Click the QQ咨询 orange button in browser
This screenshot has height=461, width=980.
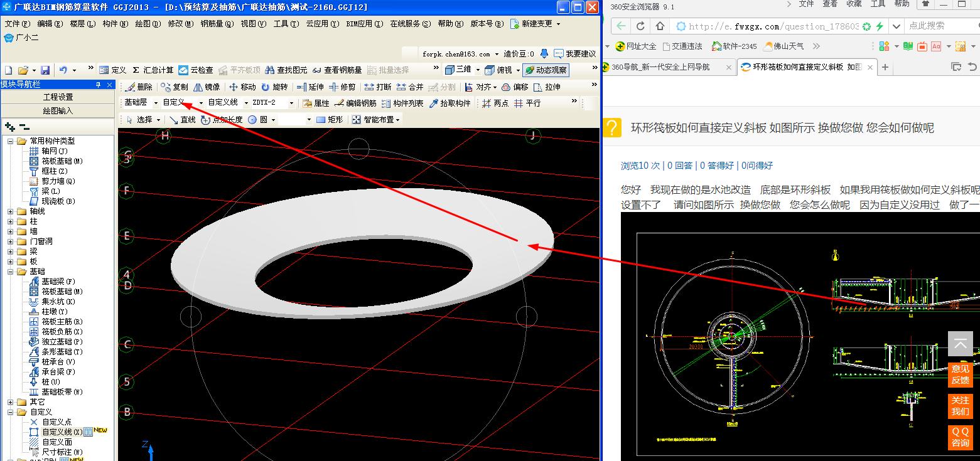(960, 437)
